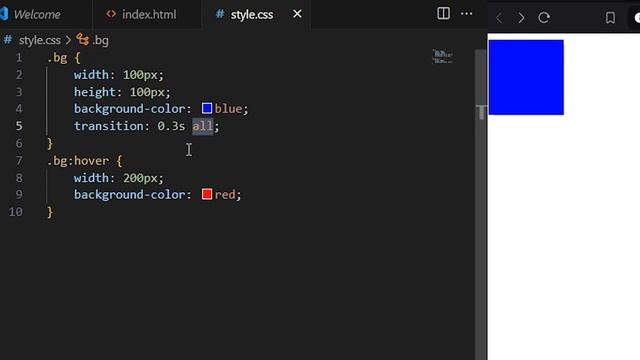This screenshot has height=360, width=640.
Task: Click line number 5 in the gutter
Action: [19, 126]
